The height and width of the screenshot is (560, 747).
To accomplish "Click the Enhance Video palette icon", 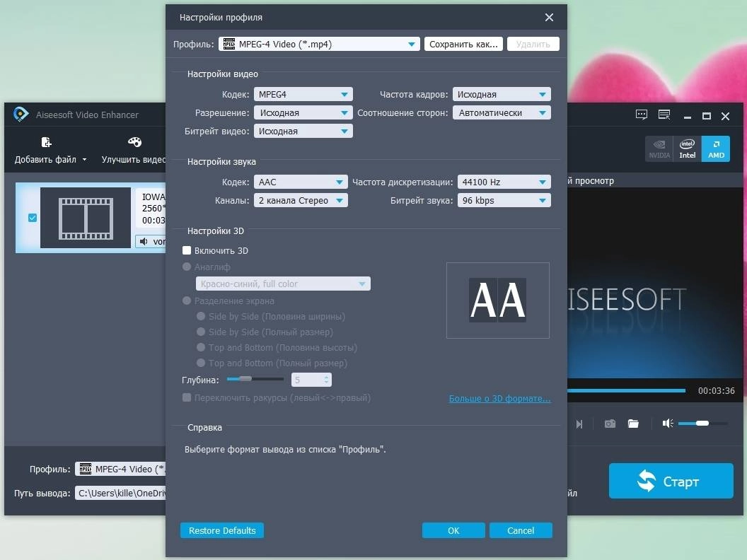I will click(135, 142).
